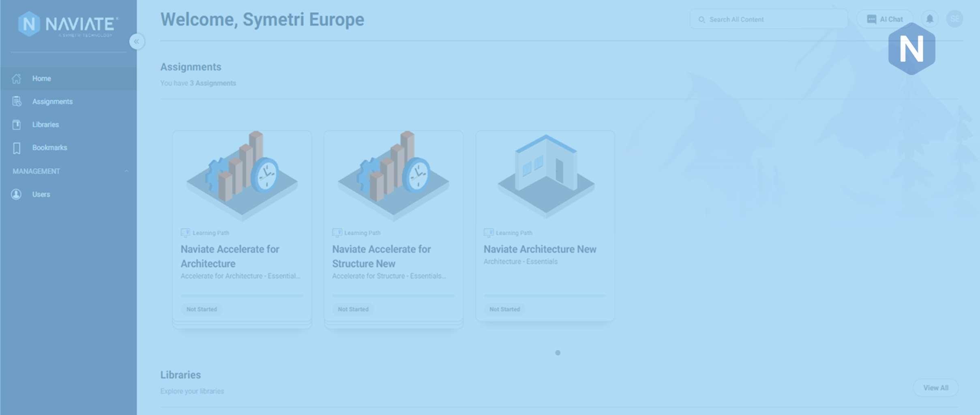Image resolution: width=980 pixels, height=415 pixels.
Task: Click the Learning Path icon on Accelerate for Architecture card
Action: coord(185,233)
